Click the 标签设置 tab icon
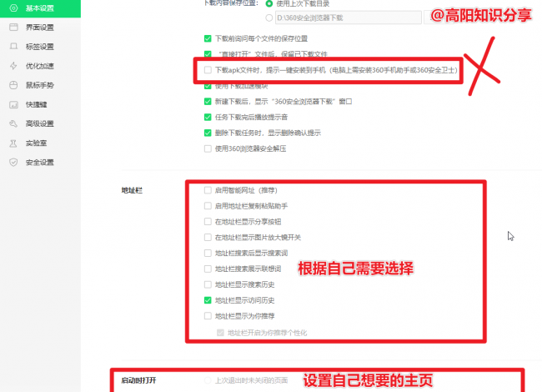The image size is (542, 392). [13, 47]
